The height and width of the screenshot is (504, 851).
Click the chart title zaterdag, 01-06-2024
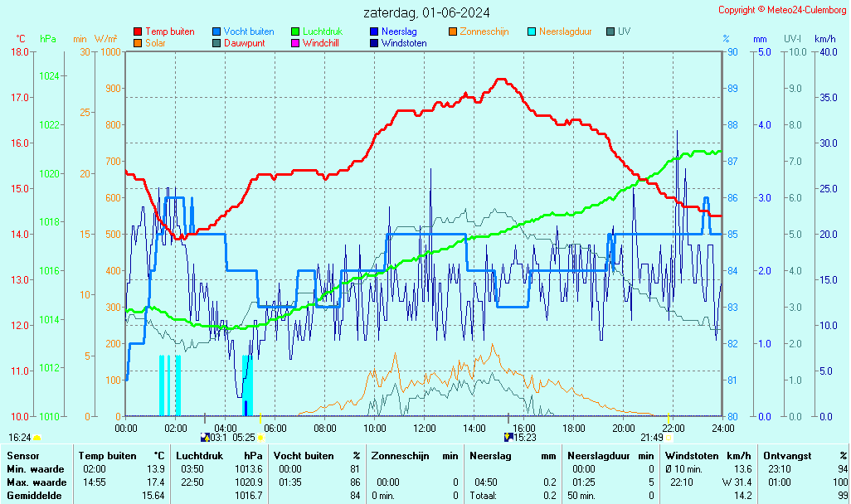pos(426,12)
